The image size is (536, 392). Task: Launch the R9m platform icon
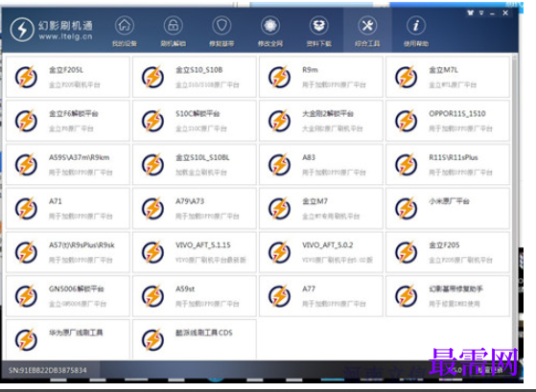(280, 77)
